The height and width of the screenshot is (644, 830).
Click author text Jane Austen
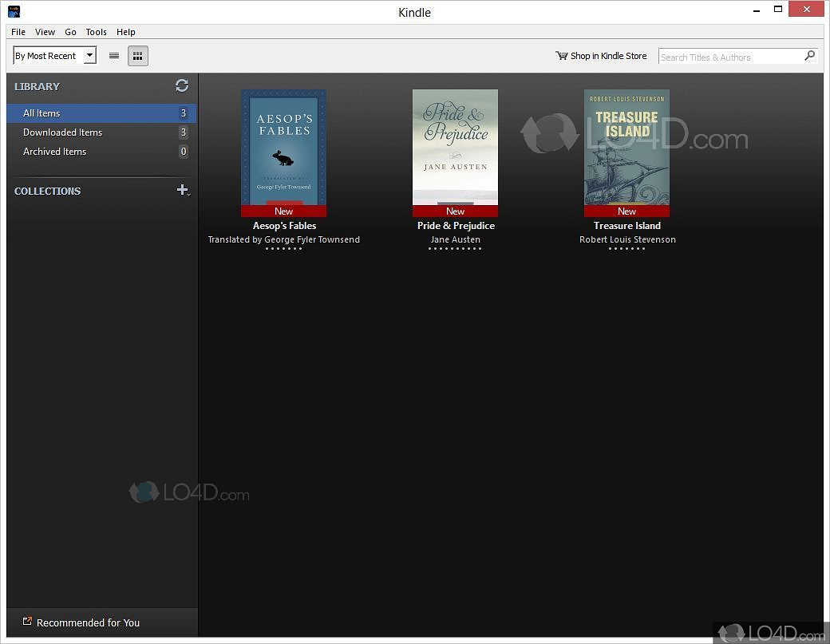tap(455, 239)
